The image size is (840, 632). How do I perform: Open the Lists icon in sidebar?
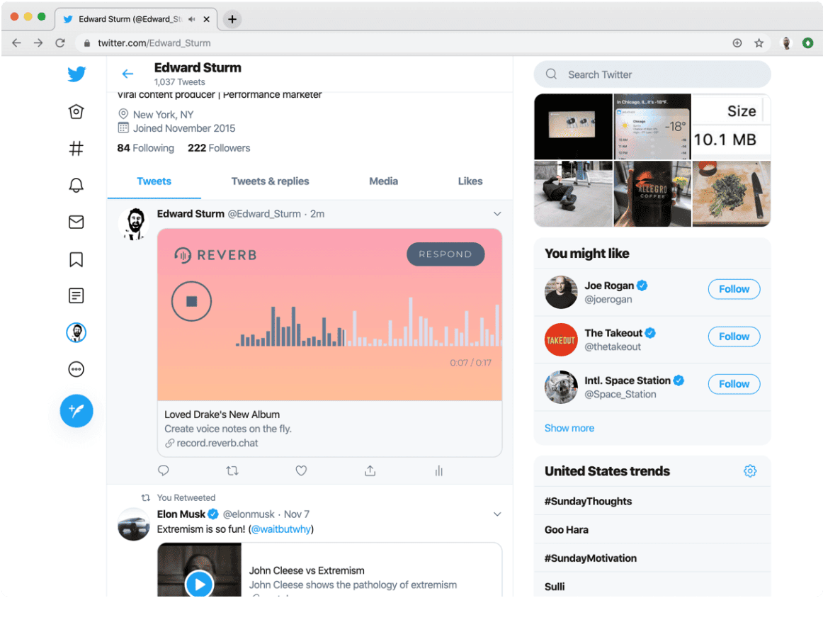click(76, 295)
